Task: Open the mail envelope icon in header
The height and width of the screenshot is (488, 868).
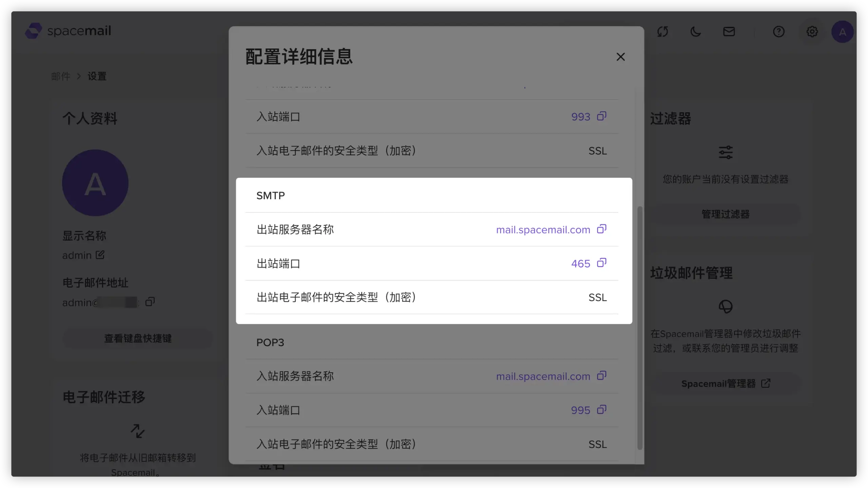Action: (729, 32)
